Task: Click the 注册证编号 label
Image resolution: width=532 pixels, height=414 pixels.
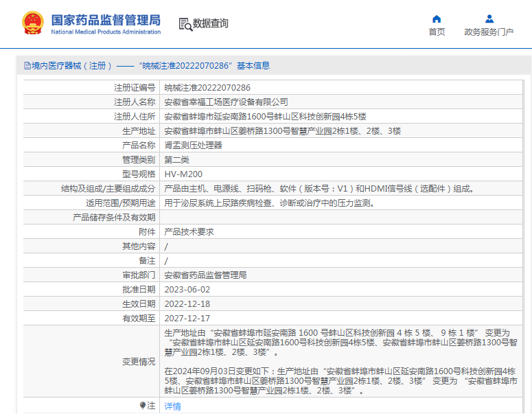Action: (135, 88)
